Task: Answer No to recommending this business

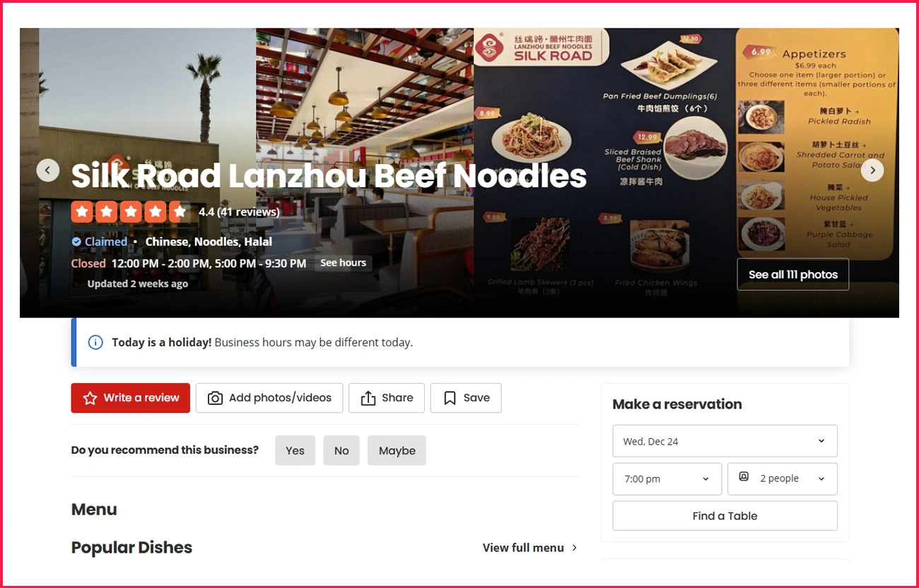Action: click(x=341, y=451)
